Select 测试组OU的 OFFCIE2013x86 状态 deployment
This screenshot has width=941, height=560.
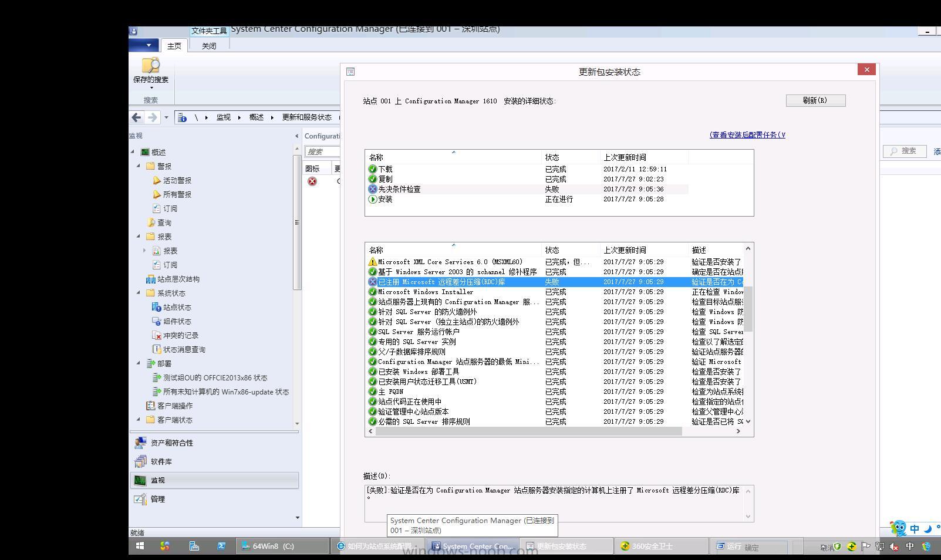(x=215, y=377)
